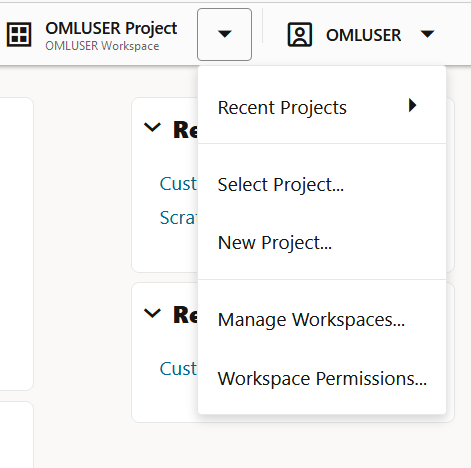Click the OMLUSER Project title text
Image resolution: width=471 pixels, height=468 pixels.
coord(111,29)
